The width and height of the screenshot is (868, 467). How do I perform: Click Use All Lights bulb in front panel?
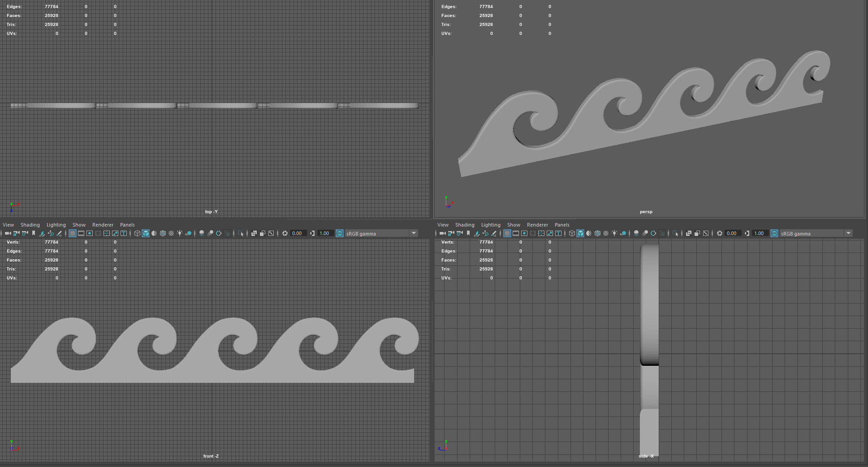(180, 233)
